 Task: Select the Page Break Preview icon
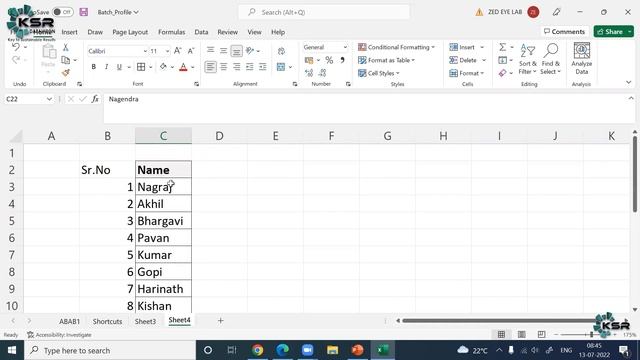click(541, 334)
